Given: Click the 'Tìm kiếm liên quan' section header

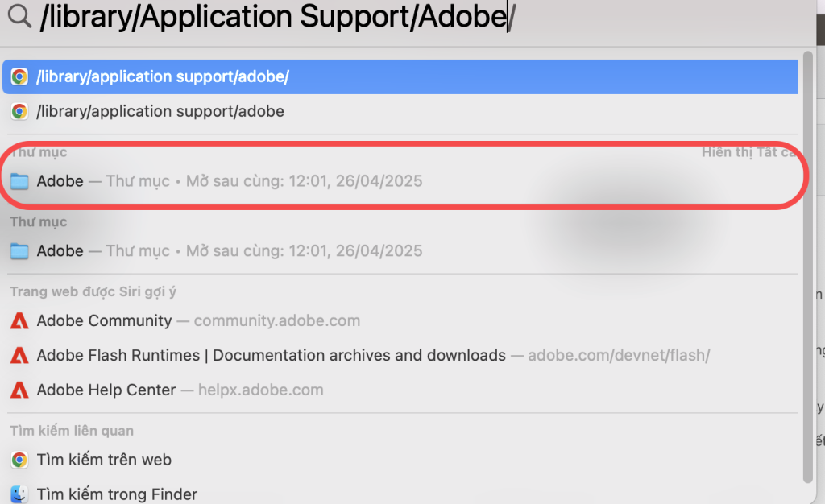Looking at the screenshot, I should (72, 431).
